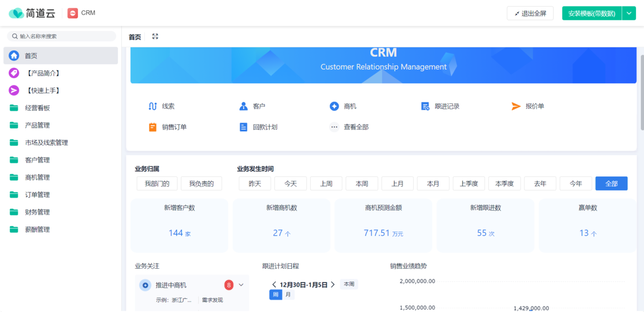Click the 赢单数 13 card
The width and height of the screenshot is (644, 312).
pos(588,226)
